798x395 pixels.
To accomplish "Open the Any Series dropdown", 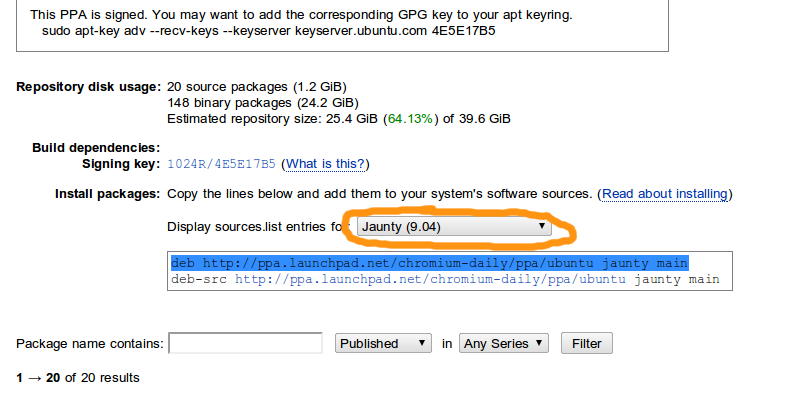I will [x=503, y=344].
